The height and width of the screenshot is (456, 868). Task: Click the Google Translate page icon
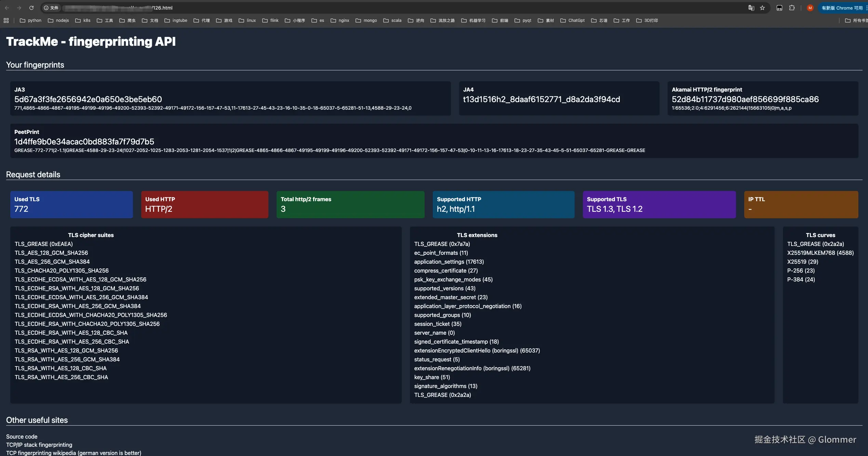tap(751, 8)
